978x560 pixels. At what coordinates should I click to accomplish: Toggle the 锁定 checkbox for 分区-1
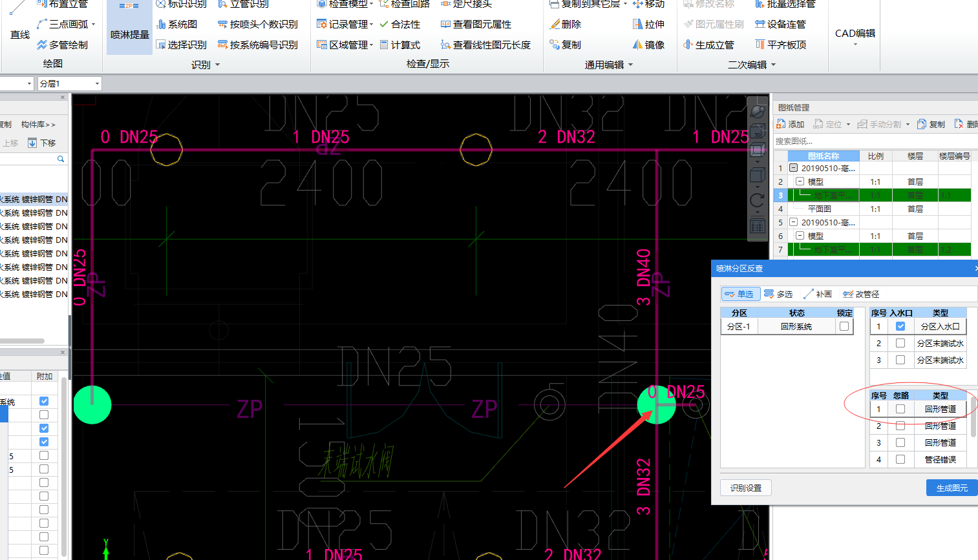pyautogui.click(x=844, y=326)
